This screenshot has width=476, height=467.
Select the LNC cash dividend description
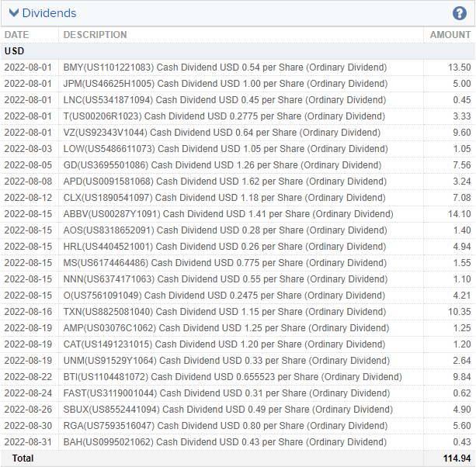pyautogui.click(x=224, y=100)
